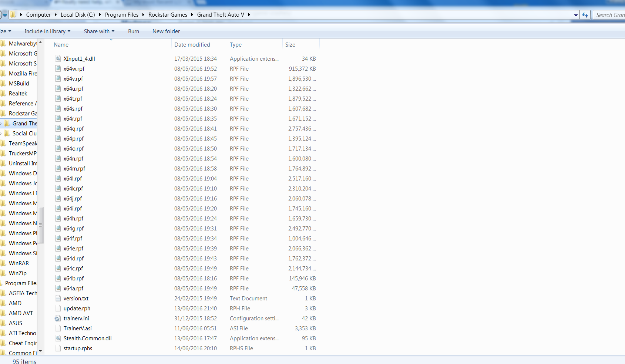Sort files by Date modified column

pyautogui.click(x=192, y=45)
